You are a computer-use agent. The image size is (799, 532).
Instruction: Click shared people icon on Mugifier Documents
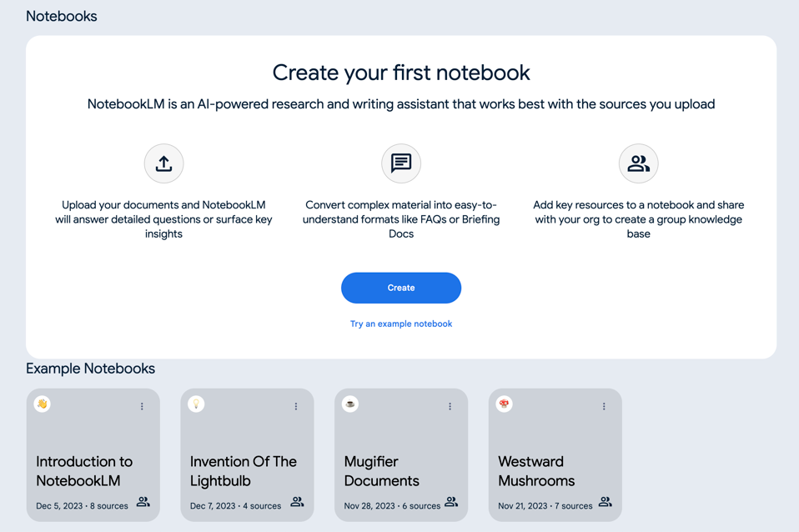pos(451,502)
